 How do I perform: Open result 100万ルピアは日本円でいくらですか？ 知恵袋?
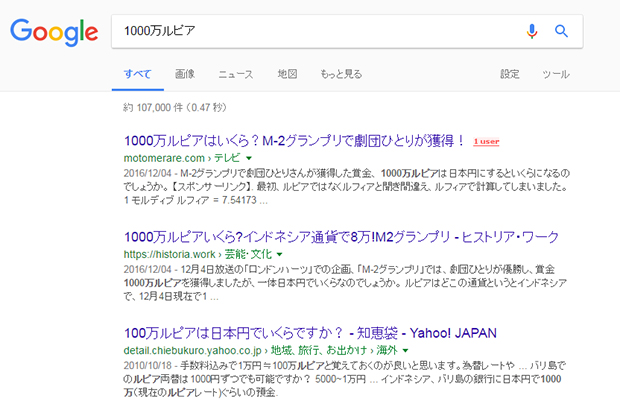point(310,333)
